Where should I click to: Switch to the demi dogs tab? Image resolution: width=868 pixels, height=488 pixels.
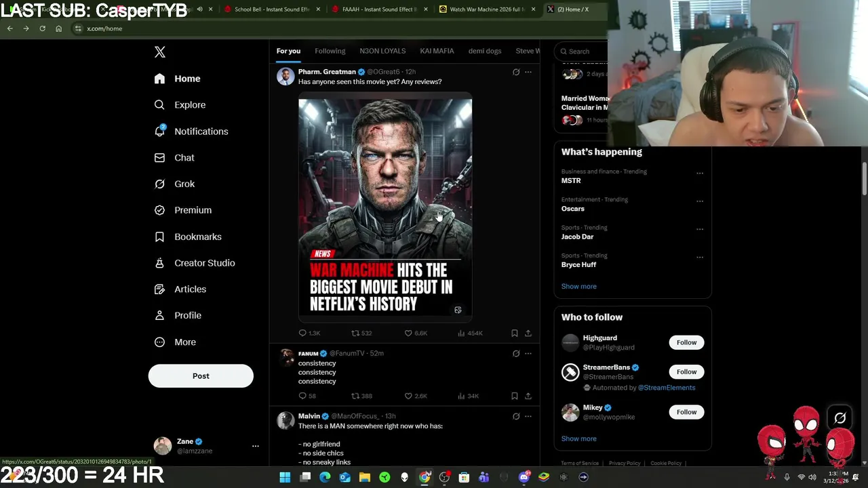pos(485,51)
